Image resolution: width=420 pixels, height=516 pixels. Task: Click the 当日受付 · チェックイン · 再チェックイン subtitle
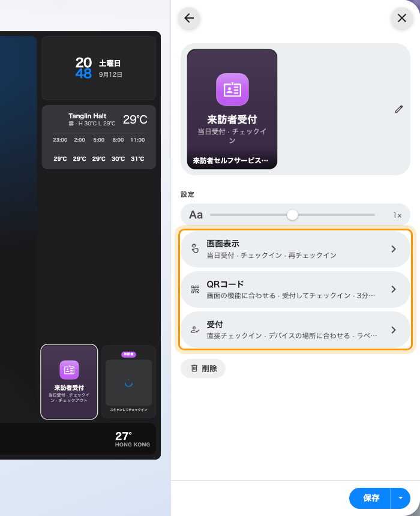coord(272,256)
